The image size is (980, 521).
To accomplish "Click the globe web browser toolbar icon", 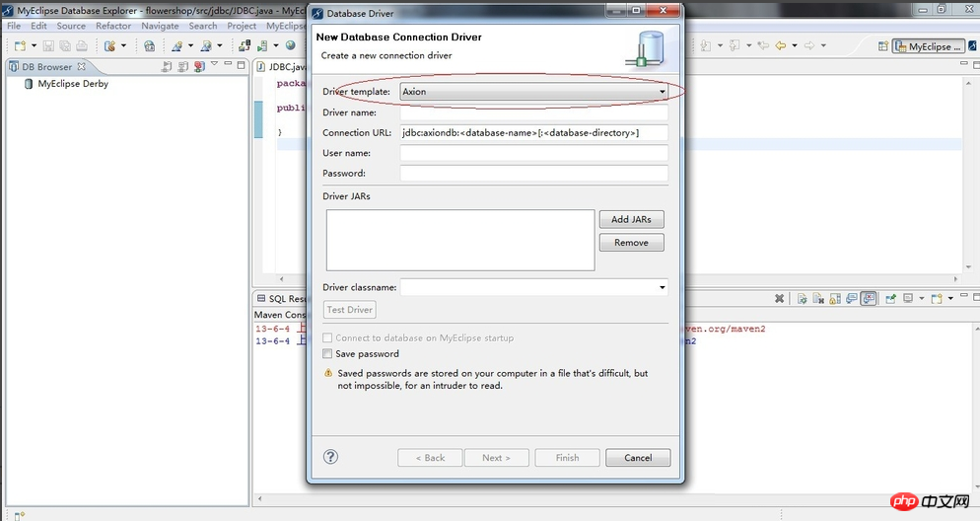I will [x=290, y=46].
